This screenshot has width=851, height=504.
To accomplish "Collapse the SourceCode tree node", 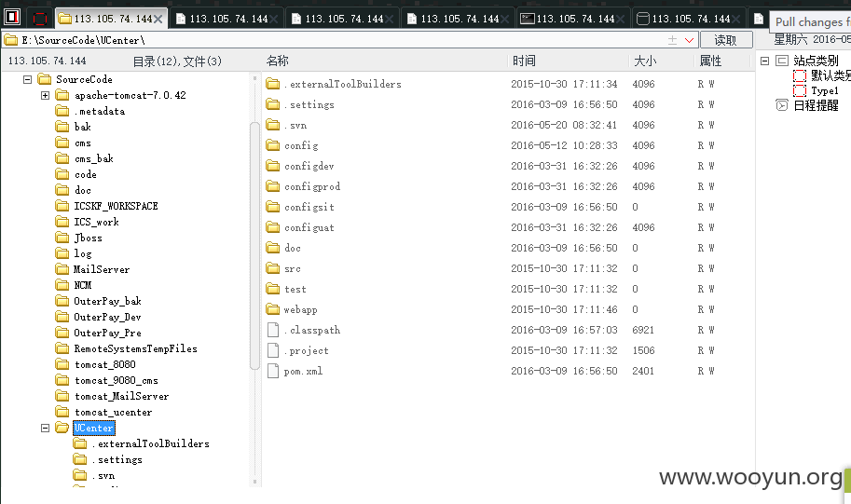I will click(x=27, y=80).
